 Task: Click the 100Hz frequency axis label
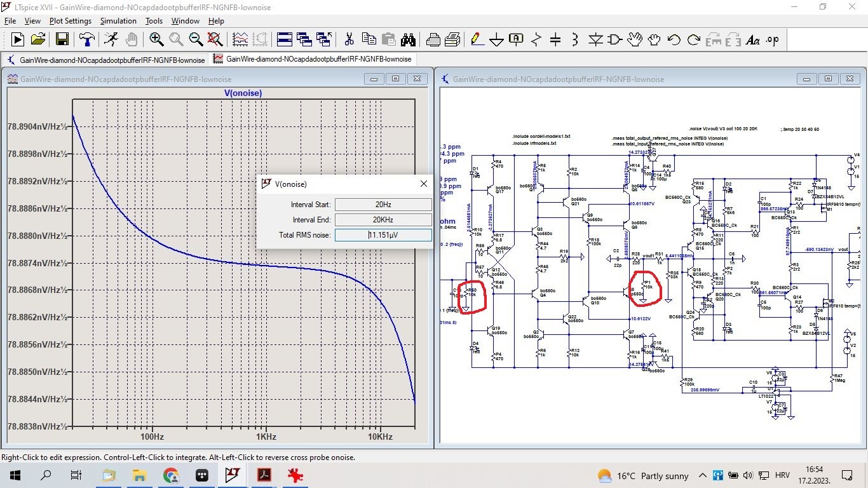(151, 437)
